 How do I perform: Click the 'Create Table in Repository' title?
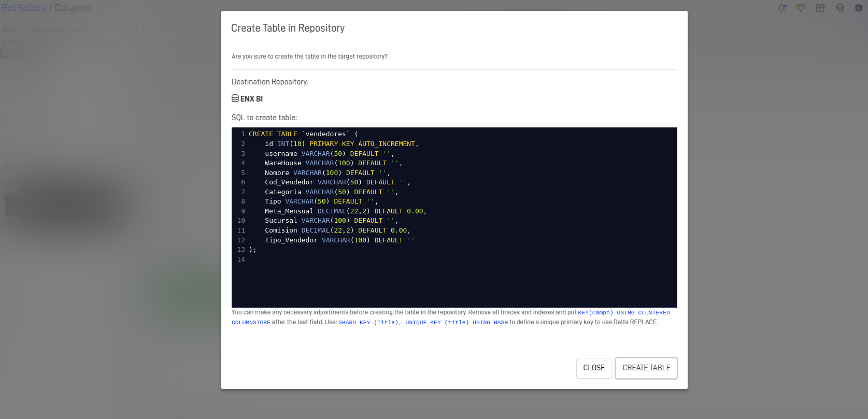(288, 28)
